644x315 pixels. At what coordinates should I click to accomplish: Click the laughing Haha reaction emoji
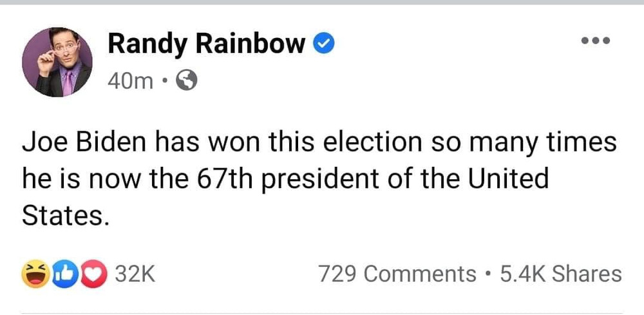(34, 274)
